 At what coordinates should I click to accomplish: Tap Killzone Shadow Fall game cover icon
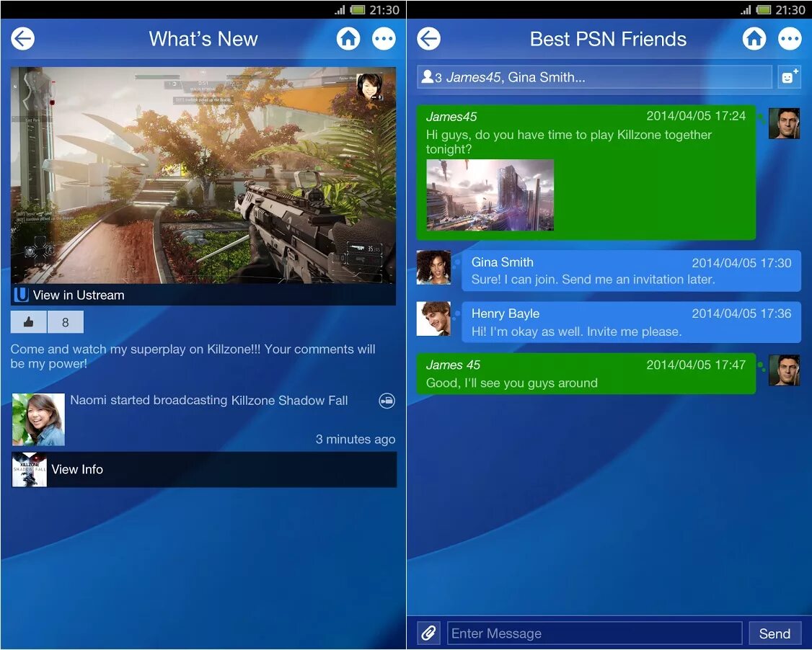click(30, 469)
